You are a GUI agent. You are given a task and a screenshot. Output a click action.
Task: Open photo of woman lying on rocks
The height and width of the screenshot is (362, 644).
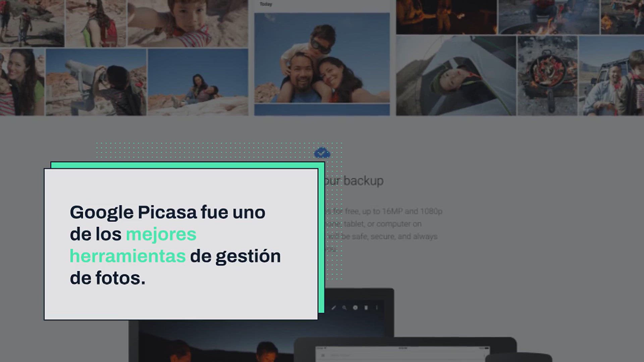tap(198, 82)
